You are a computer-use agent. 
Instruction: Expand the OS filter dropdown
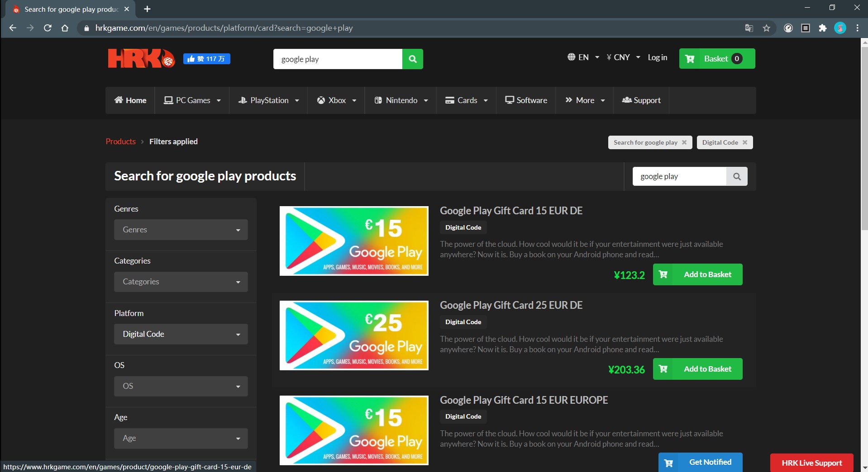(181, 386)
